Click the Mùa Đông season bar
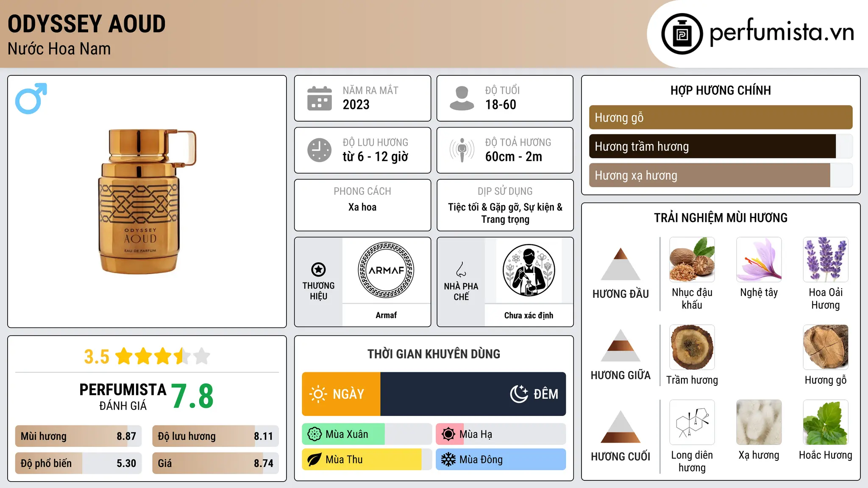The image size is (868, 488). coord(501,460)
